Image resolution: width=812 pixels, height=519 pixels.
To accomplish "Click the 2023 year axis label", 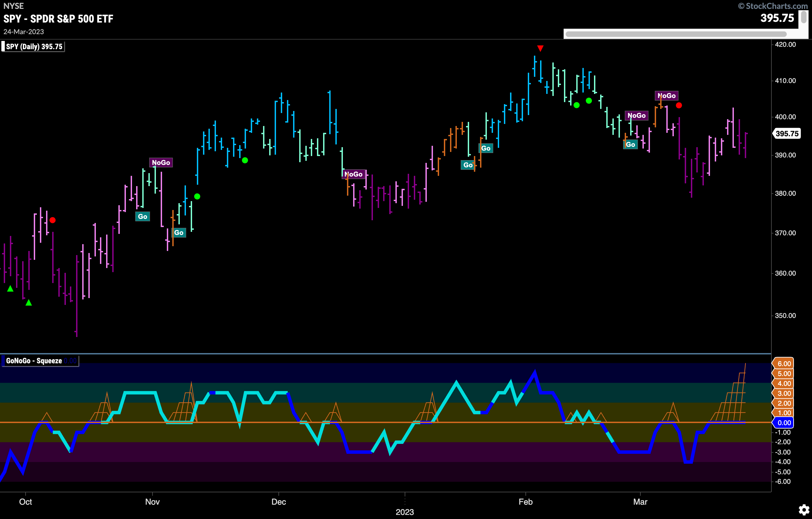I will (405, 512).
